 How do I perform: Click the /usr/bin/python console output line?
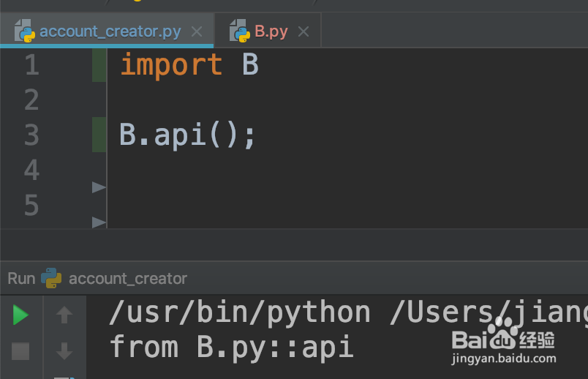coord(348,313)
